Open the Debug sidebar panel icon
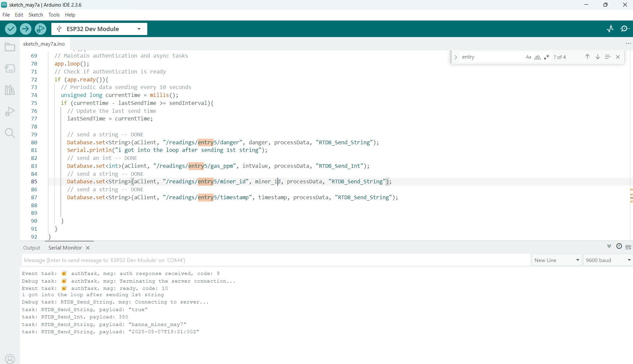This screenshot has width=633, height=364. click(10, 112)
